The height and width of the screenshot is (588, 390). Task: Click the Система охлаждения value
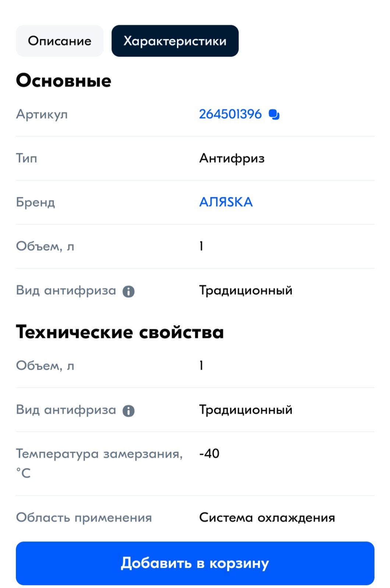tap(267, 517)
